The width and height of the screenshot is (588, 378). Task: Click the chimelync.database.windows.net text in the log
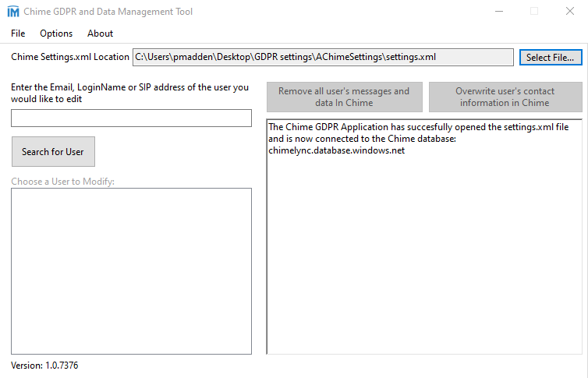tap(336, 150)
